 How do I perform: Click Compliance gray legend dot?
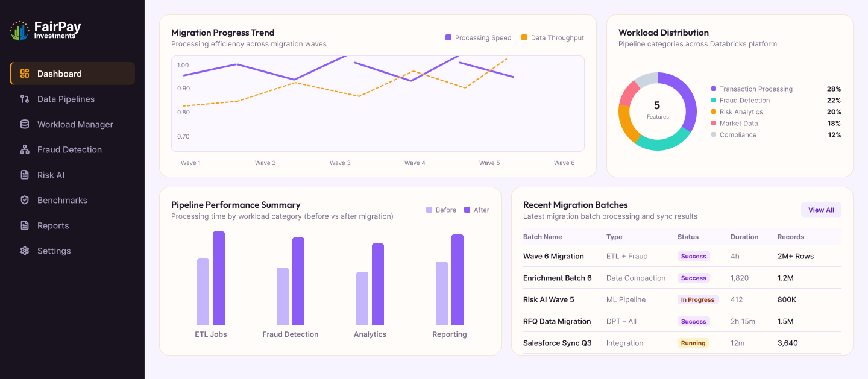pos(714,134)
